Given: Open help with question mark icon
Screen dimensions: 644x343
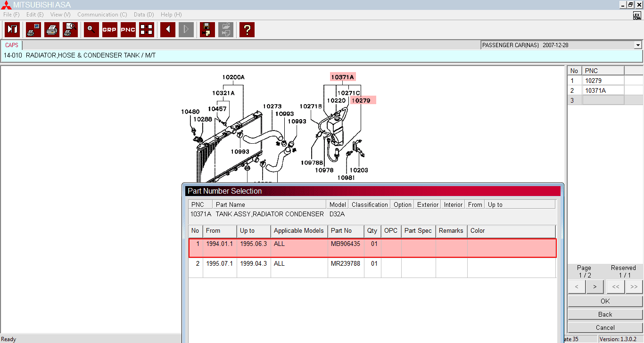Looking at the screenshot, I should [x=247, y=30].
